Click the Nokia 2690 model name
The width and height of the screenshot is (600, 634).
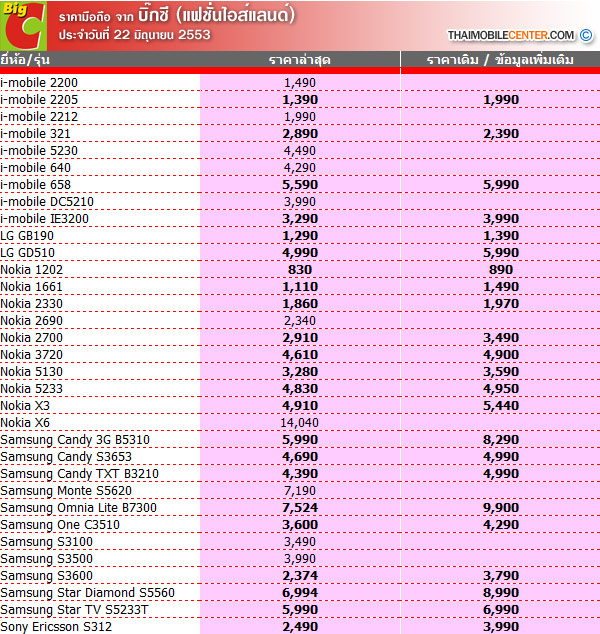(x=32, y=321)
